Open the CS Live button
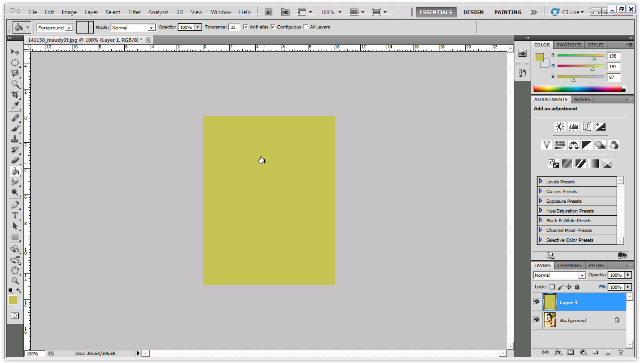 [x=567, y=12]
